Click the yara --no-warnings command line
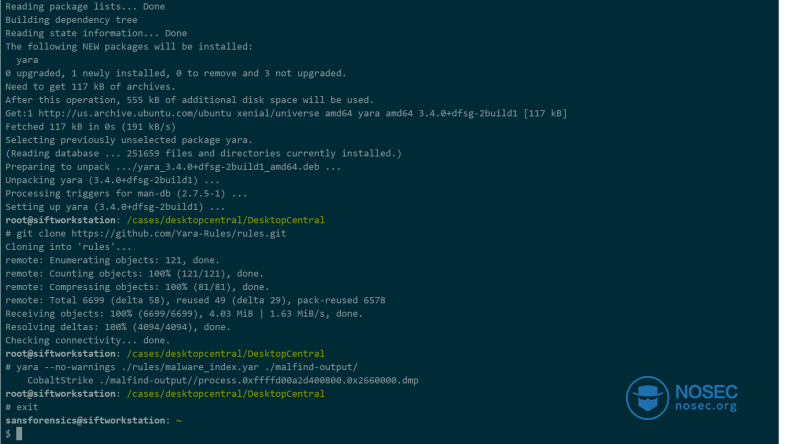 [181, 367]
